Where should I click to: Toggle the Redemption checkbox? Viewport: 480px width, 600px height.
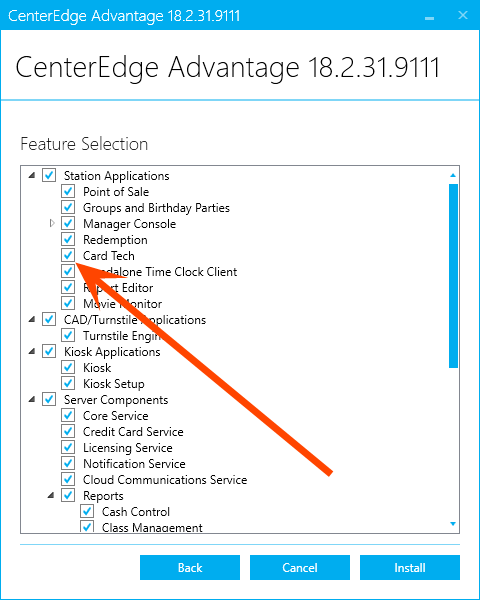click(68, 240)
